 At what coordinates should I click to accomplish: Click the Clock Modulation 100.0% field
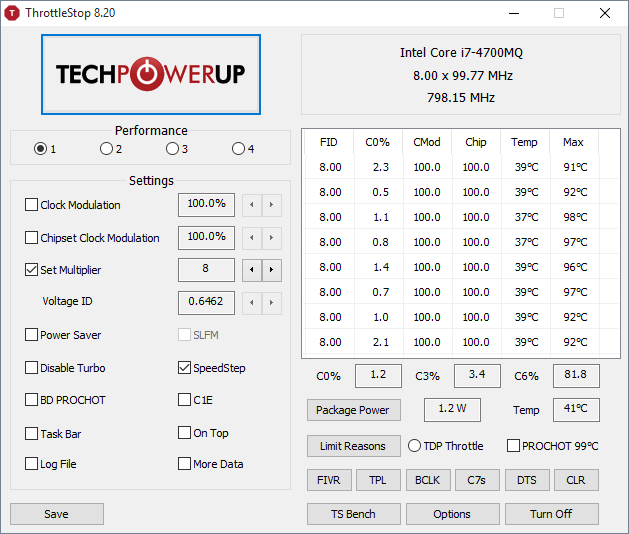pos(206,205)
